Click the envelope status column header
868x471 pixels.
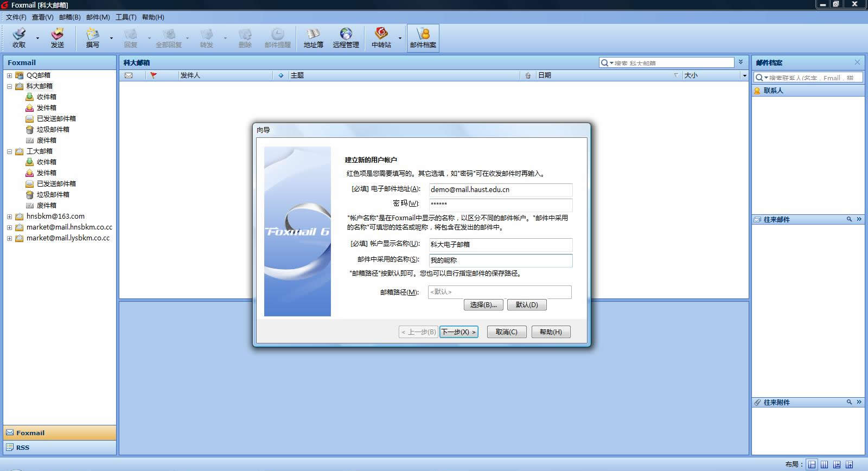[129, 75]
